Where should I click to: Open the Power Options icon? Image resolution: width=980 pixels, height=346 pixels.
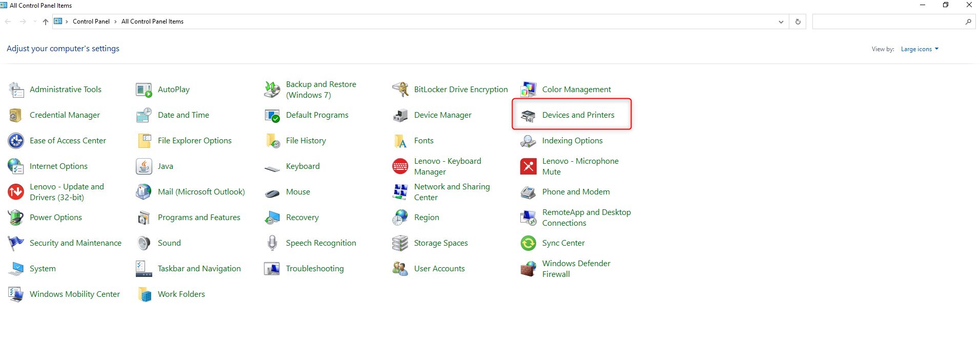(16, 218)
